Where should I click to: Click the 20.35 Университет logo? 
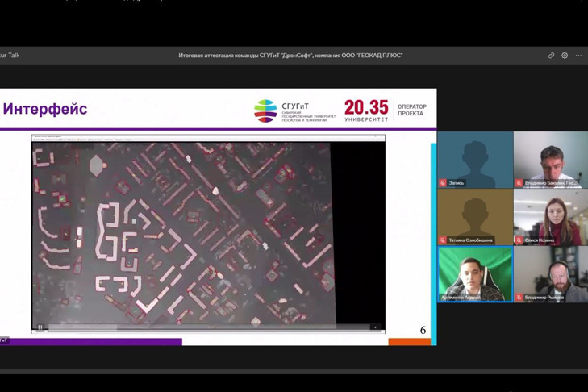366,111
